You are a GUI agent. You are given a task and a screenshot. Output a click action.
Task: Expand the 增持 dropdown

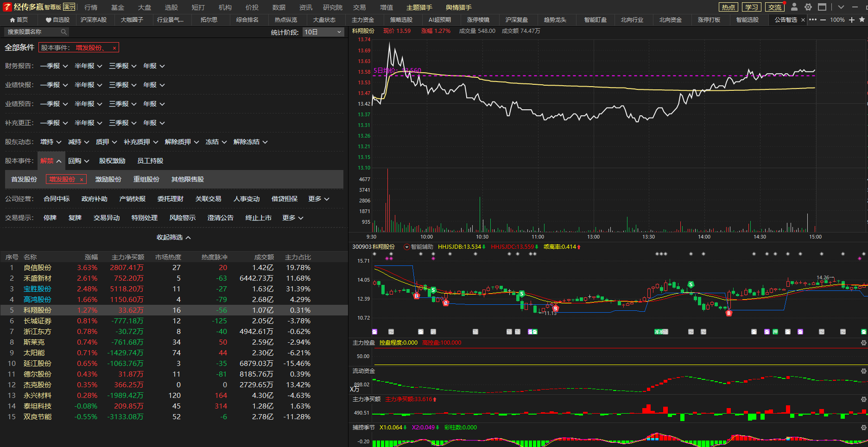(51, 142)
